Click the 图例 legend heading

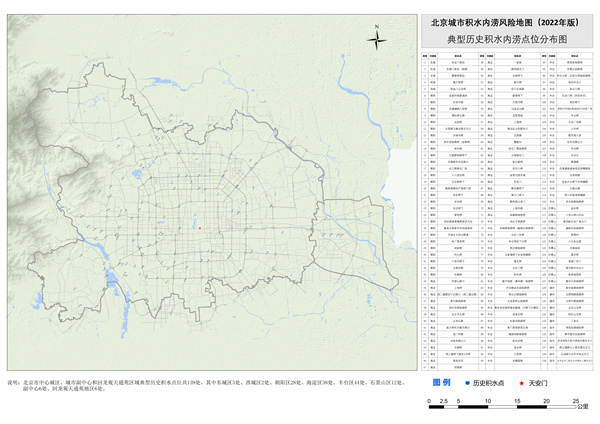[x=440, y=383]
